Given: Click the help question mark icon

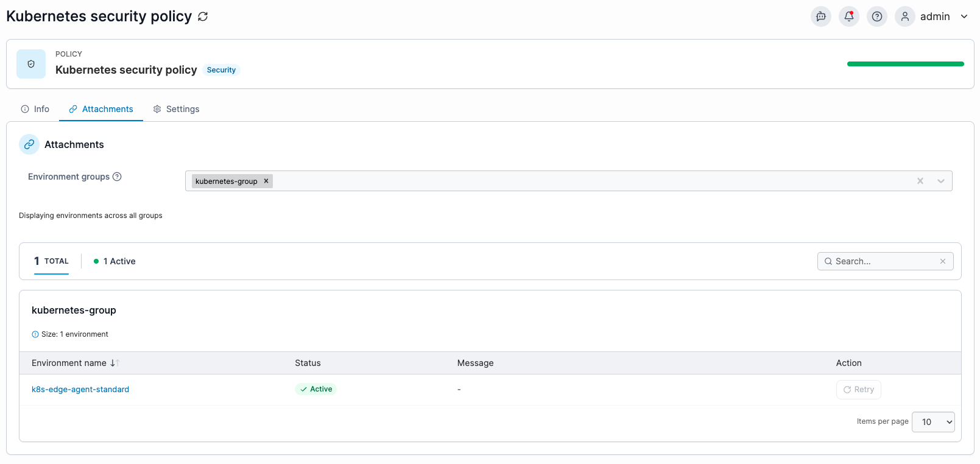Looking at the screenshot, I should (x=876, y=16).
